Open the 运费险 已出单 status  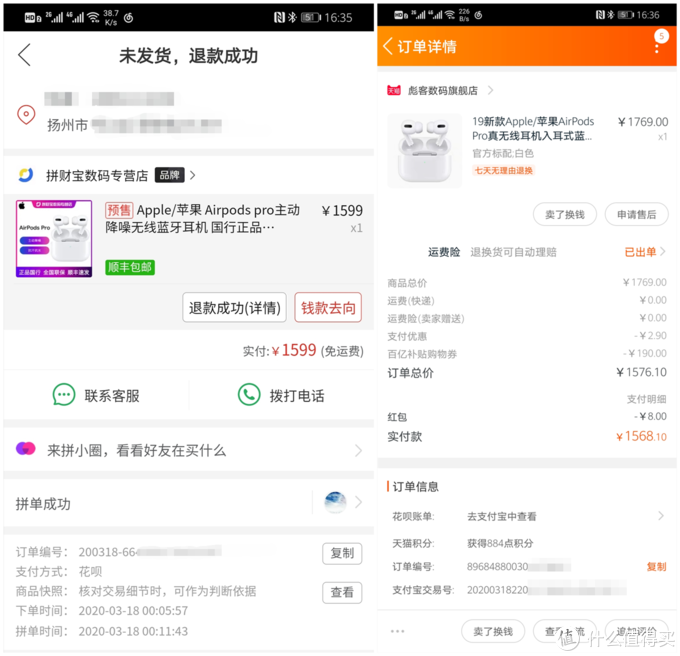coord(640,252)
